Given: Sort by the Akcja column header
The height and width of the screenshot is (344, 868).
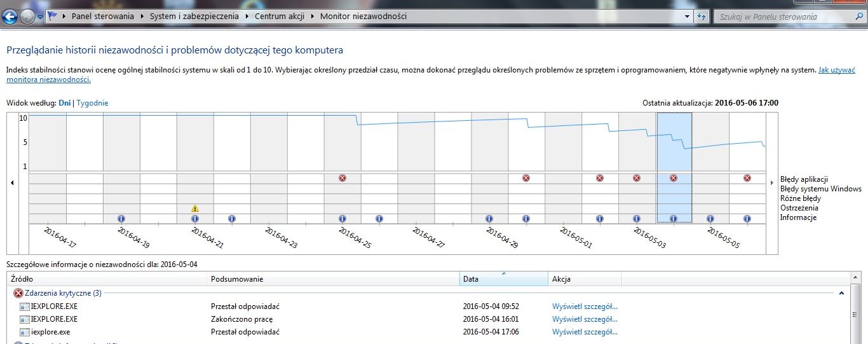Looking at the screenshot, I should coord(585,279).
